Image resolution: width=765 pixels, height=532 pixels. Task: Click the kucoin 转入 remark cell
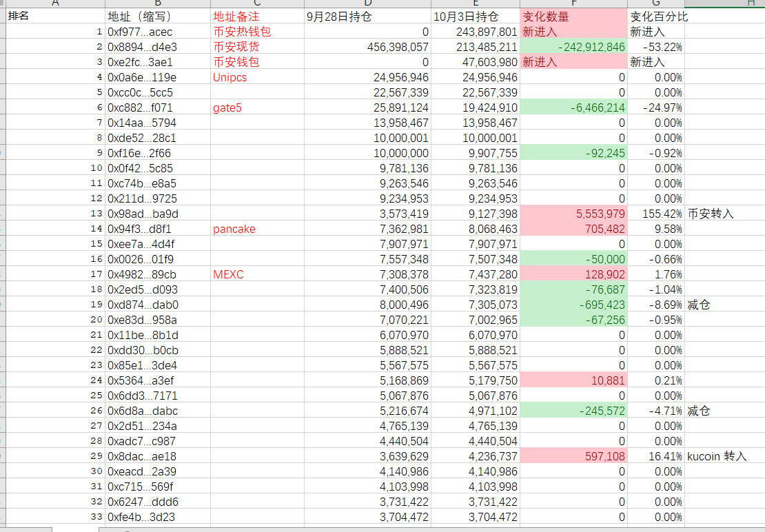[724, 456]
